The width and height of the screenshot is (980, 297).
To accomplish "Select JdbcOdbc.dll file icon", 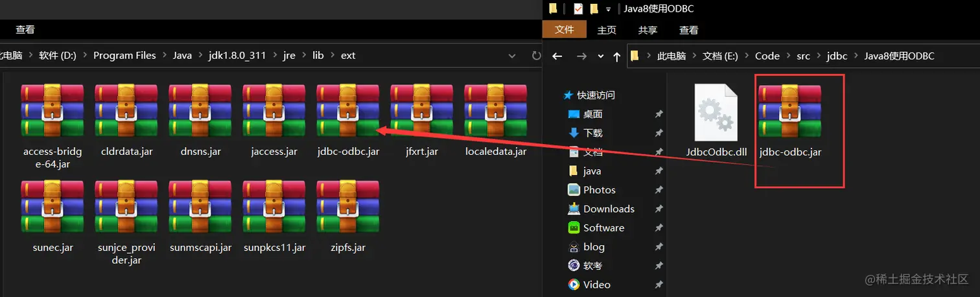I will click(716, 112).
